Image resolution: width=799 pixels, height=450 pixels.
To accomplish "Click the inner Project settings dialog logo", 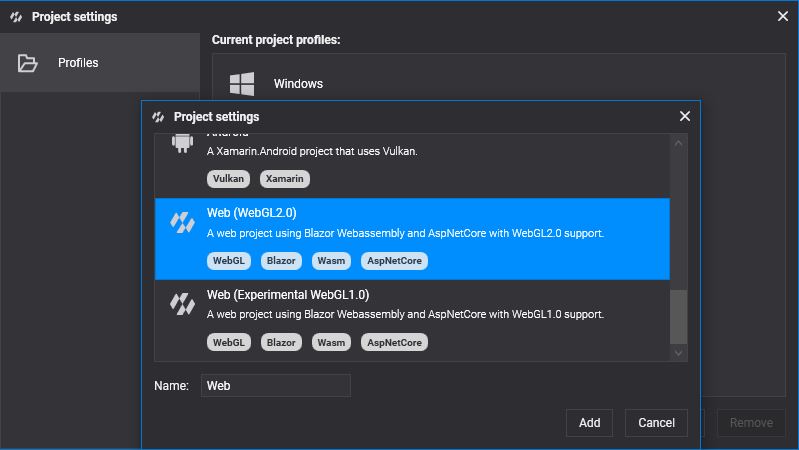I will 158,117.
